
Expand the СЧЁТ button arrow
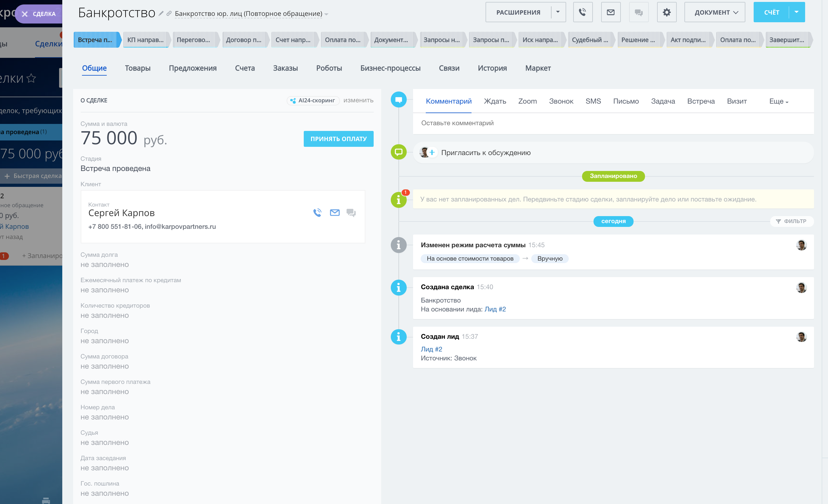point(797,12)
